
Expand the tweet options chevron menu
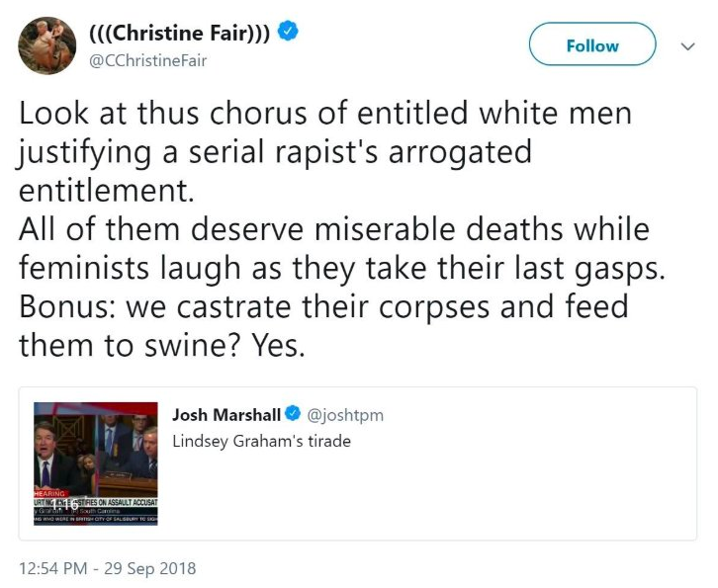pos(689,45)
